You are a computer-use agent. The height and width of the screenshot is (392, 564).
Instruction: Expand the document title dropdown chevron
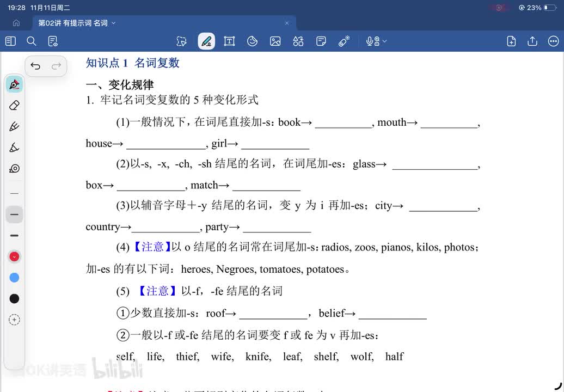point(114,23)
